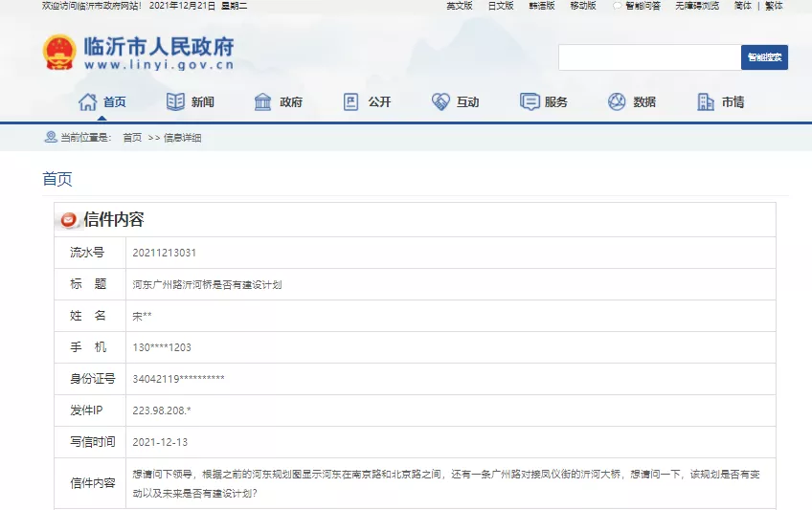812x510 pixels.
Task: Select the writing date 2021-12-13
Action: [x=160, y=442]
